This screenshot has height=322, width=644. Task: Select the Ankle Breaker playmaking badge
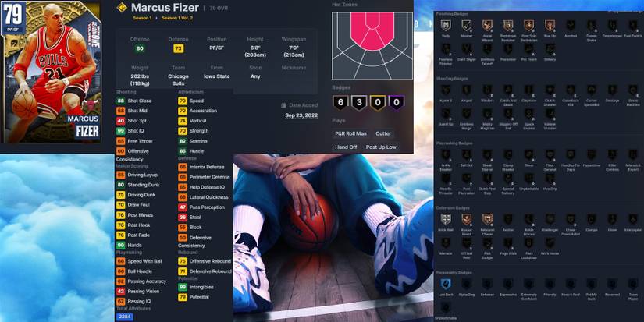(446, 155)
